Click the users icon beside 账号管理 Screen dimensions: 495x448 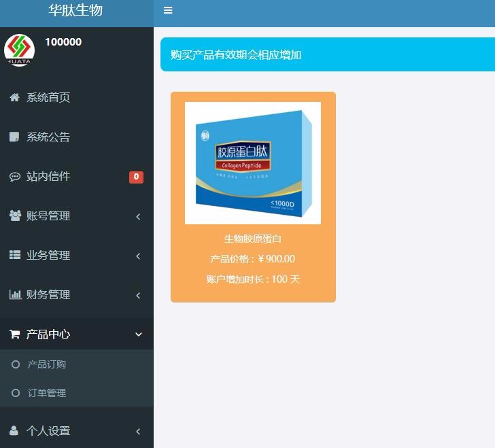tap(14, 216)
